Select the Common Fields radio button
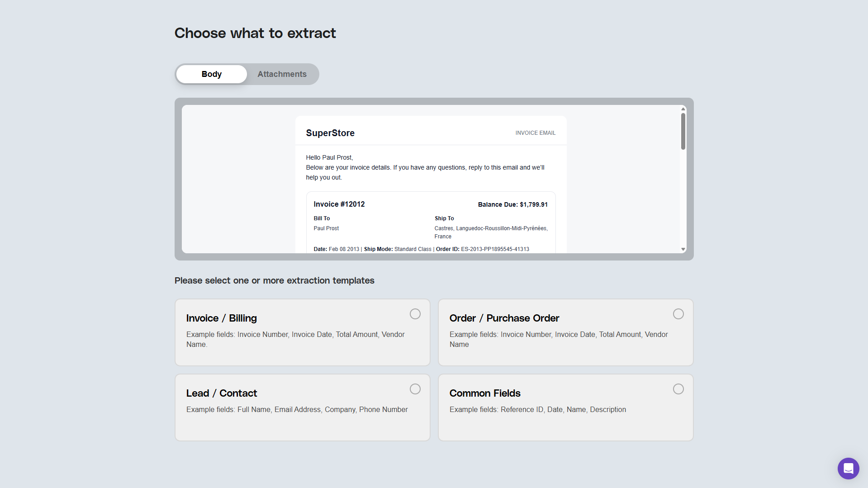 point(678,389)
